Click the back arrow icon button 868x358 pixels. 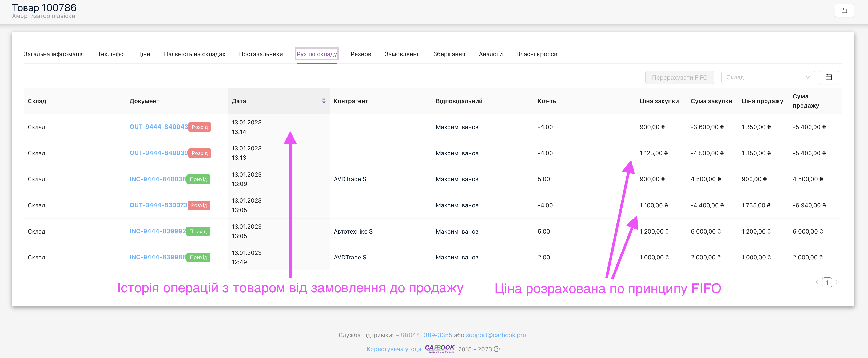point(844,10)
